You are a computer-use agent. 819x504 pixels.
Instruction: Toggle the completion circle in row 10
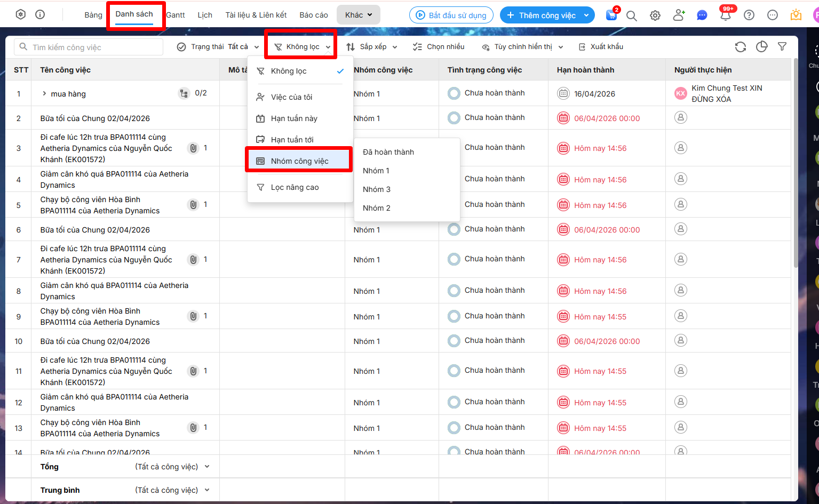pyautogui.click(x=454, y=341)
